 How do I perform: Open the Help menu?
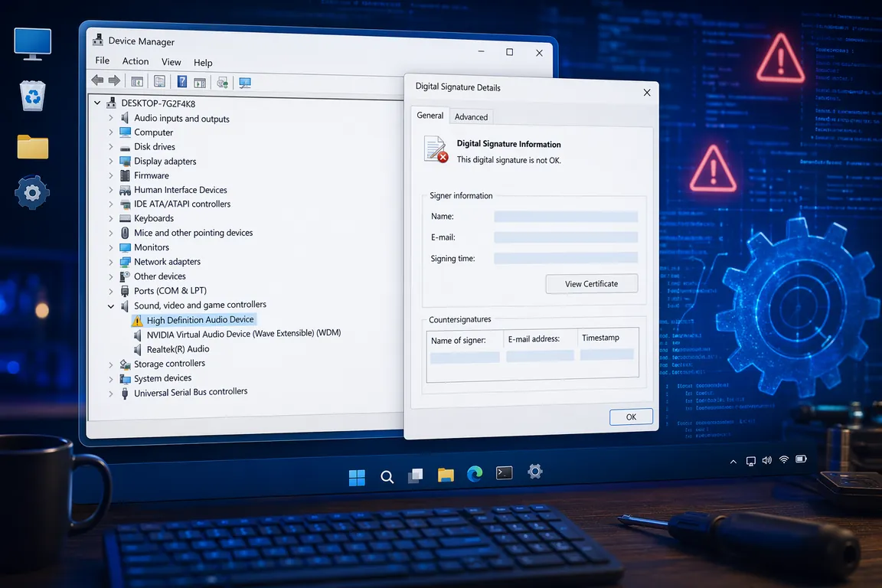[203, 63]
